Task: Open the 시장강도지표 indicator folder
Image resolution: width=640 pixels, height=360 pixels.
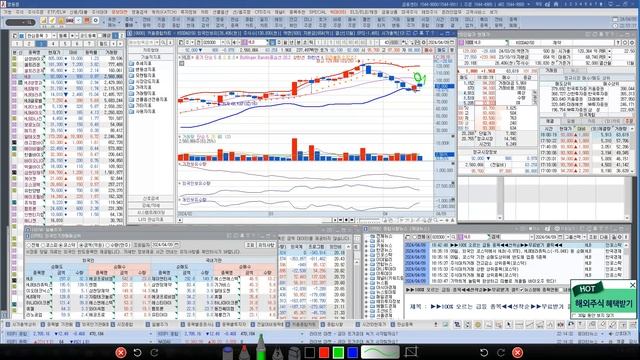Action: pyautogui.click(x=144, y=81)
